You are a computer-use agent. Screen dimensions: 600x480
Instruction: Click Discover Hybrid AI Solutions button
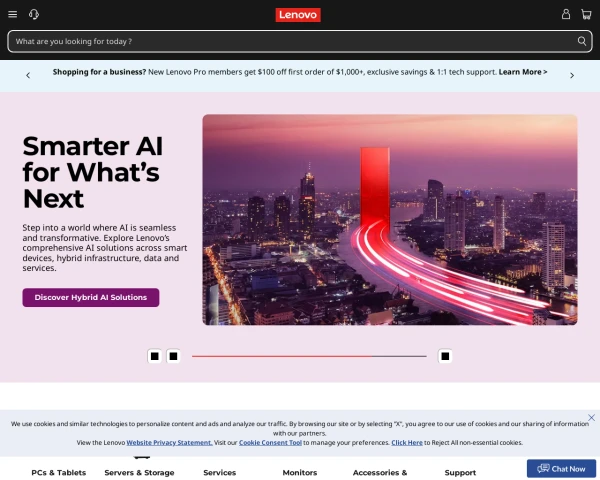coord(91,297)
